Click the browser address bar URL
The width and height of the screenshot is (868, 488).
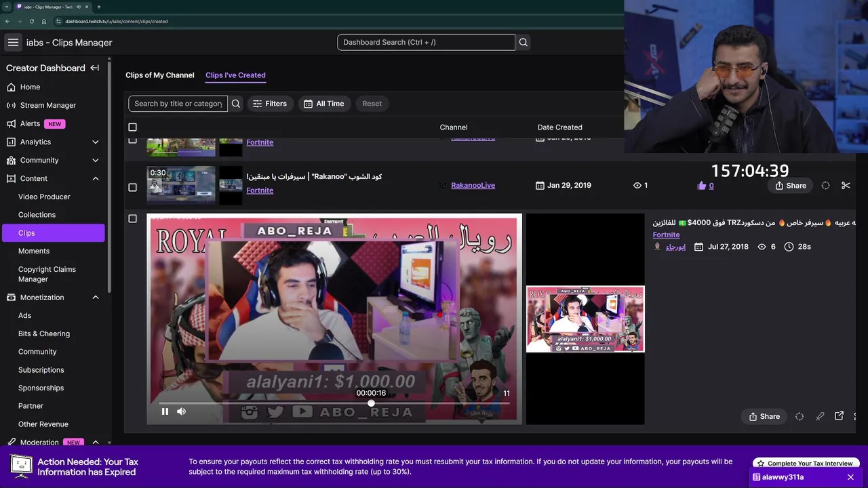coord(117,21)
